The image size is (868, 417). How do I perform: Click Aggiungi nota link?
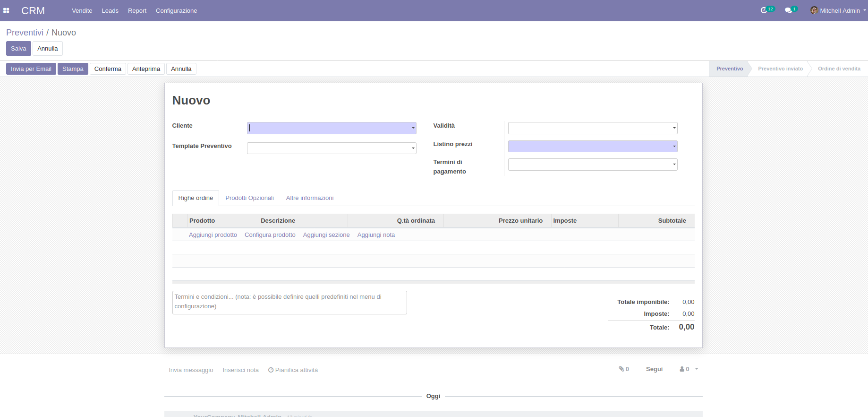coord(376,235)
